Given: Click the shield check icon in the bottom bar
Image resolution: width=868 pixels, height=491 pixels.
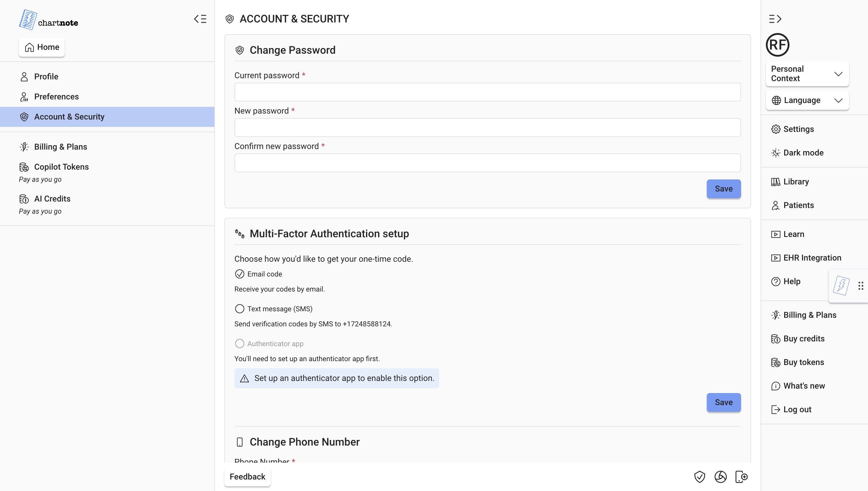Looking at the screenshot, I should pyautogui.click(x=699, y=477).
